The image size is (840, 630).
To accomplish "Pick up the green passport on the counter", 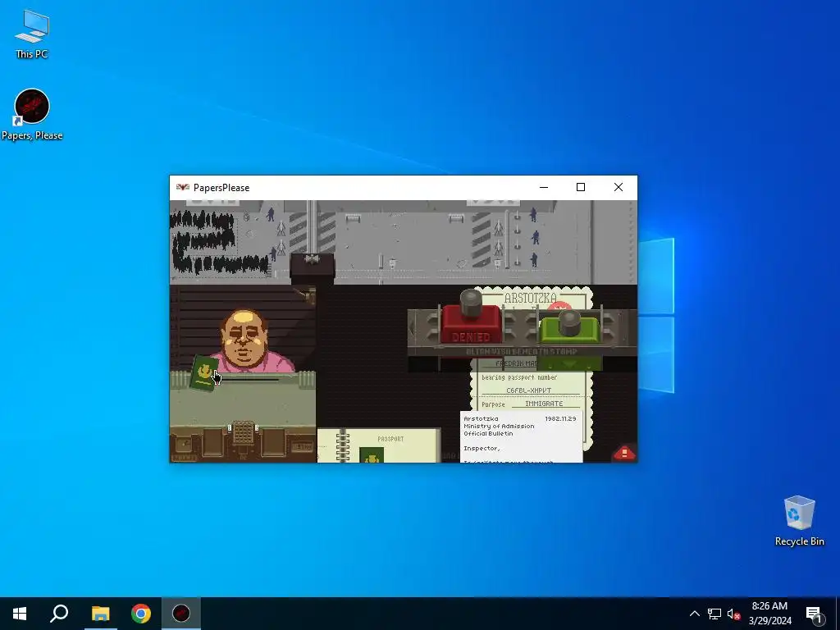I will tap(204, 373).
